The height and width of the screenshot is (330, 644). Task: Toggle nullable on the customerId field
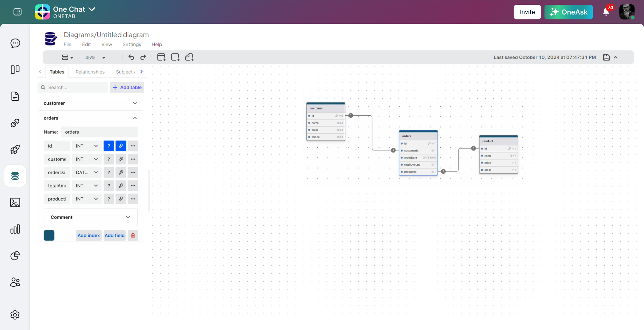109,159
